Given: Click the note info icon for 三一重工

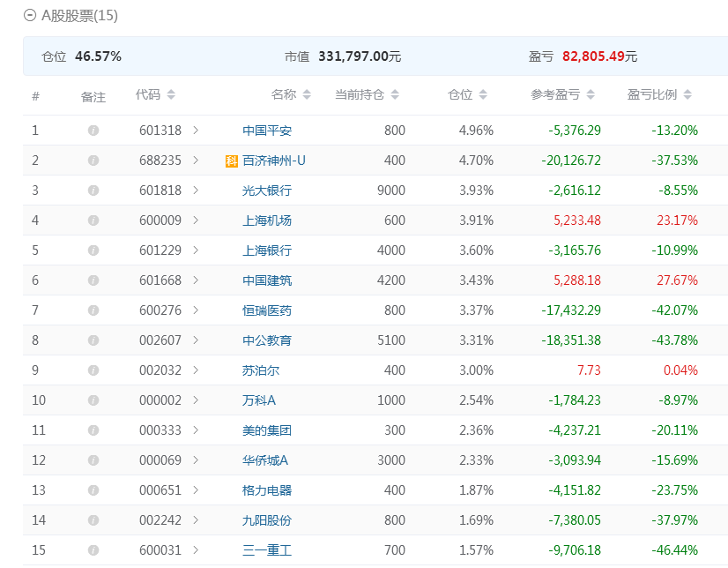Looking at the screenshot, I should [x=93, y=550].
